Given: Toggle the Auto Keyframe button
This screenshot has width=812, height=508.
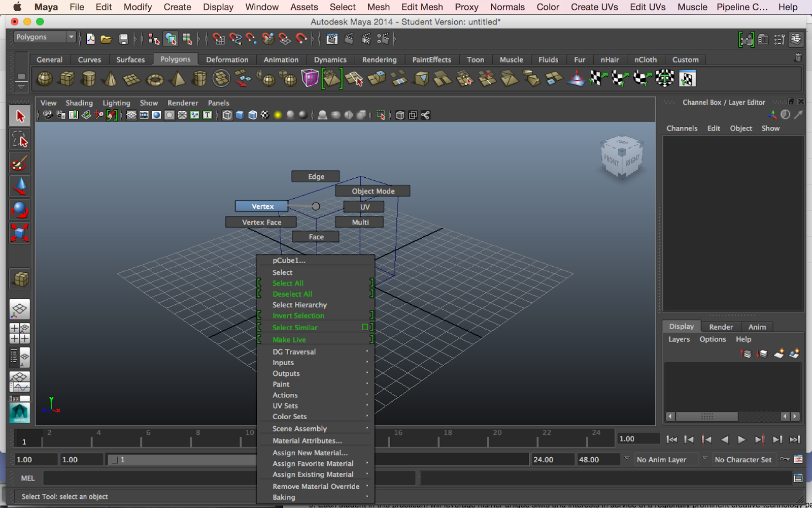Looking at the screenshot, I should [x=785, y=459].
